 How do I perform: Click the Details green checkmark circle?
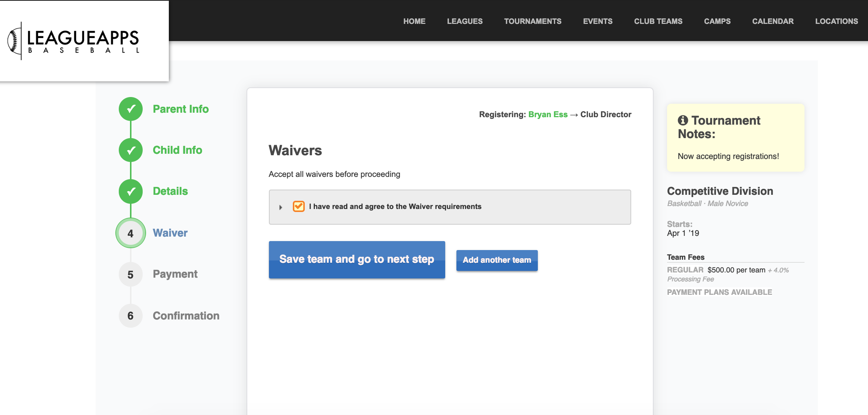click(131, 191)
